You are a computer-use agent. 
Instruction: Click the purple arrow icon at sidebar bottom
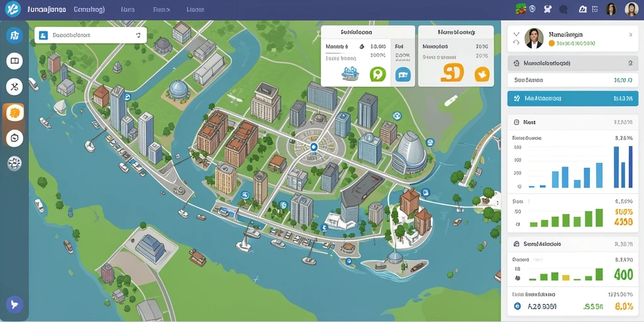(14, 304)
